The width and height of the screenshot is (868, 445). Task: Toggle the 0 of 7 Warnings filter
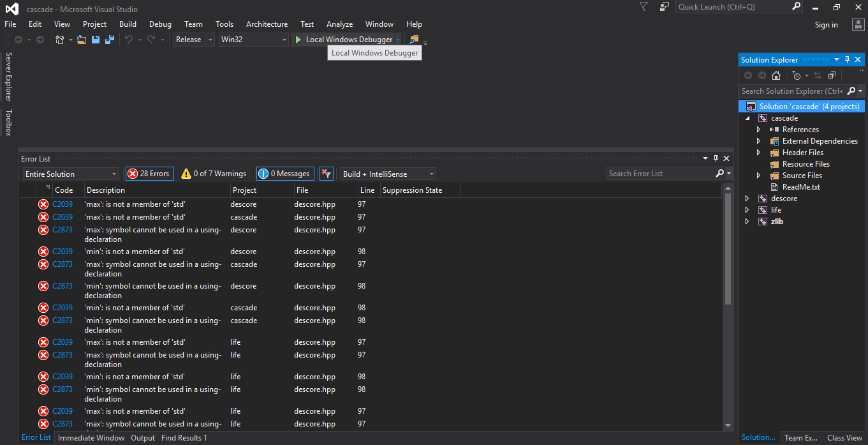(214, 174)
